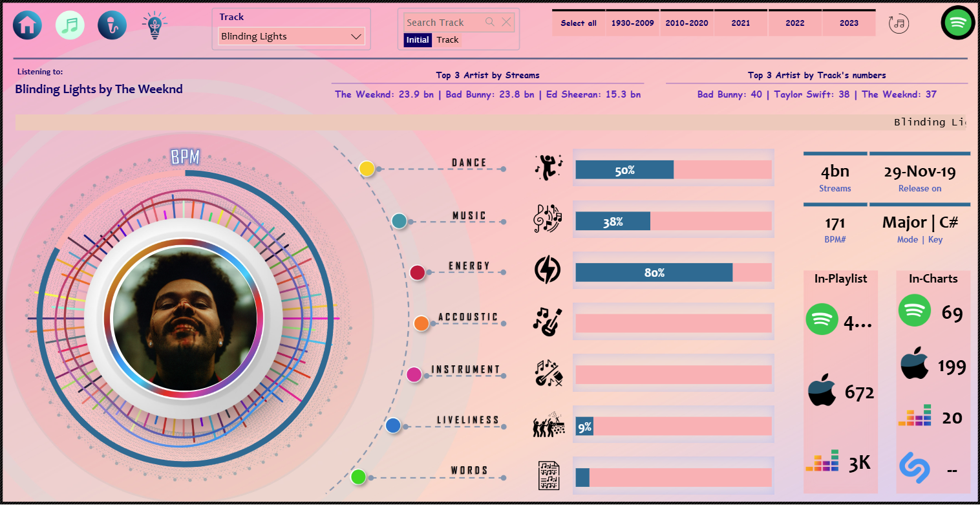Open the music note tracks page icon
The height and width of the screenshot is (505, 980).
(x=70, y=25)
